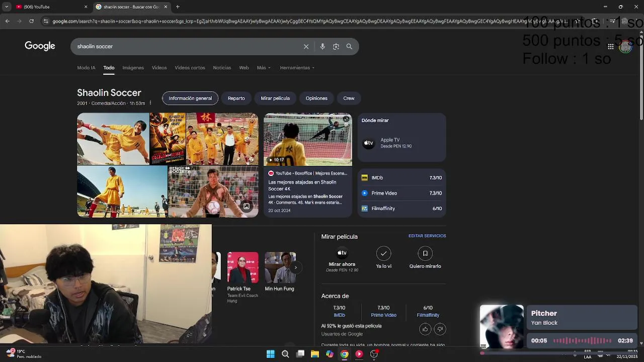
Task: Open the Reparto chip
Action: point(236,99)
